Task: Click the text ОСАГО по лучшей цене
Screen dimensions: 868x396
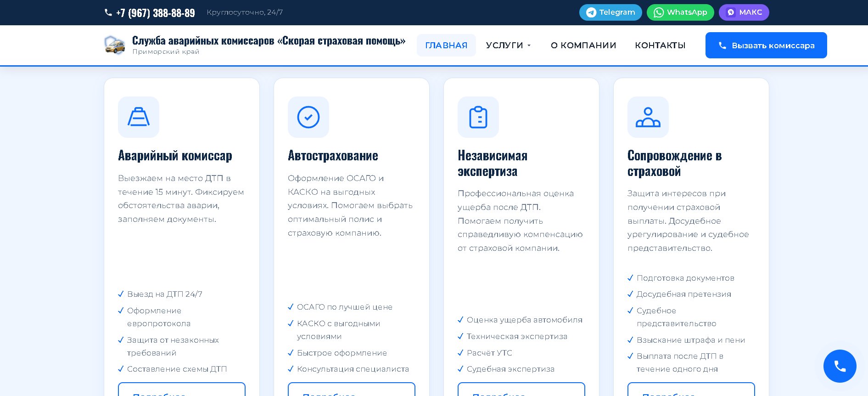Action: tap(345, 307)
